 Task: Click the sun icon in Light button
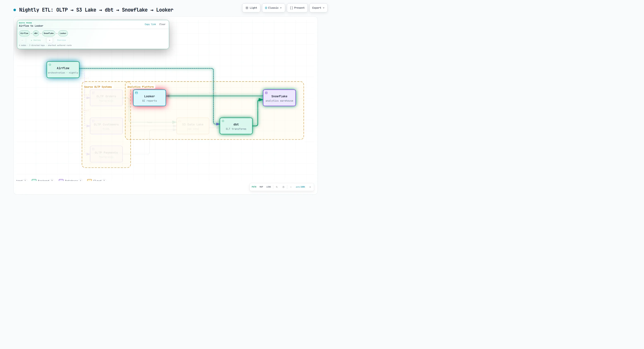[x=247, y=8]
